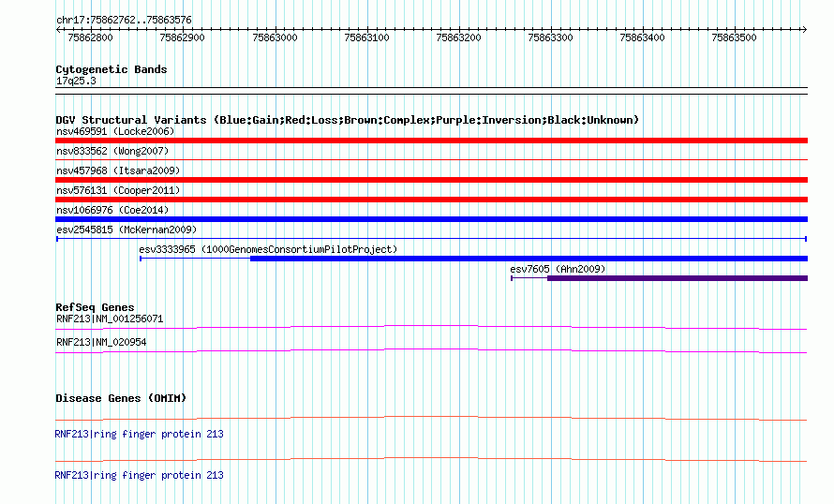Click the ruler tick labeled 75862900
The width and height of the screenshot is (834, 504).
pyautogui.click(x=182, y=37)
